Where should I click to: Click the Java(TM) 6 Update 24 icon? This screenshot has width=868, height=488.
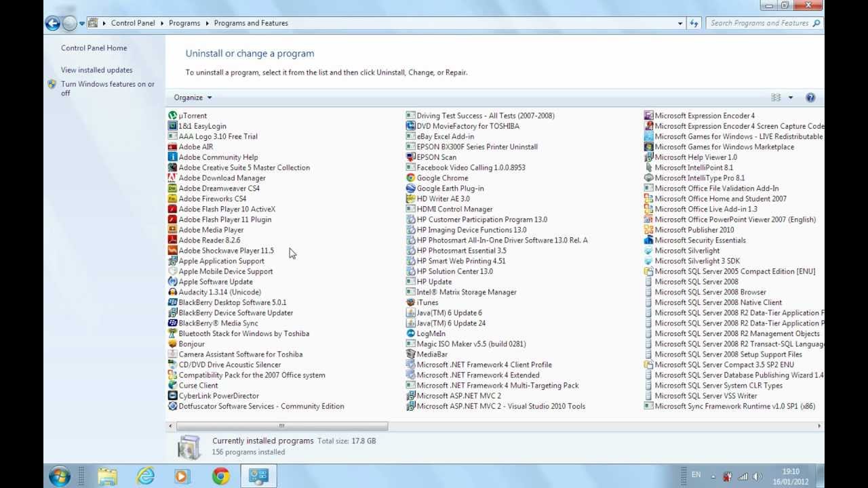click(411, 323)
